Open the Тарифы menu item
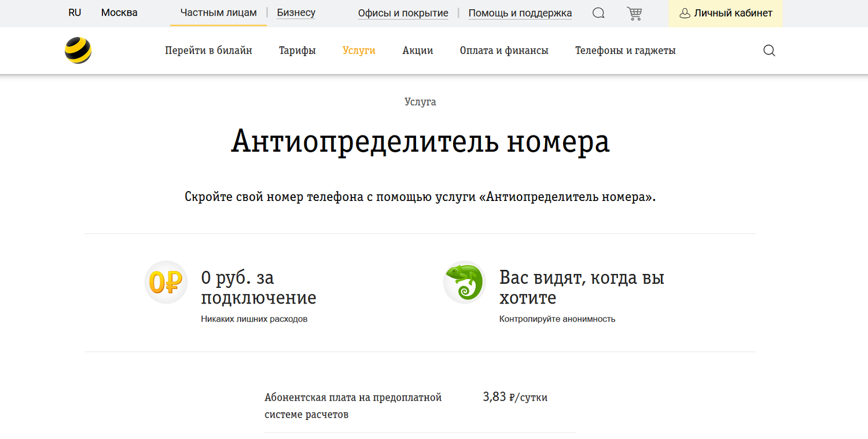This screenshot has height=439, width=868. (x=297, y=50)
